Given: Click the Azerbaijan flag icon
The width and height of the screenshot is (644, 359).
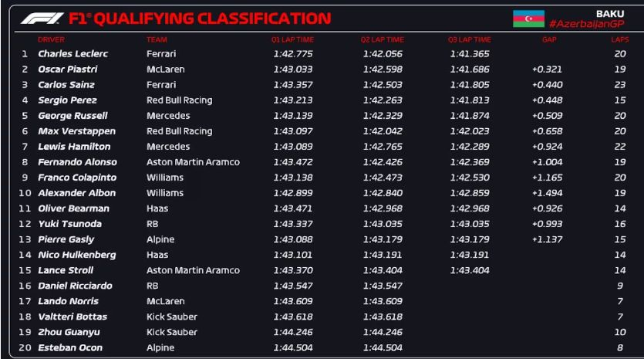Looking at the screenshot, I should point(528,19).
